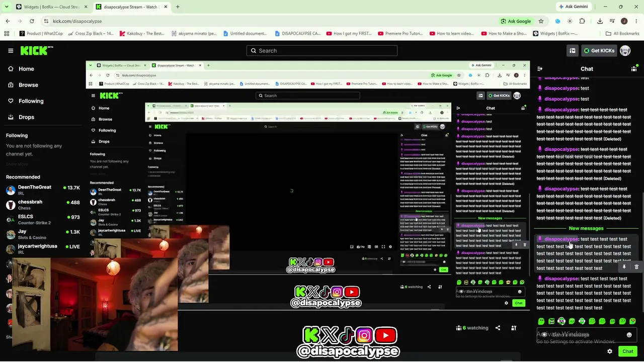Screen dimensions: 644x362
Task: Click the site information icon in address bar
Action: click(x=46, y=21)
